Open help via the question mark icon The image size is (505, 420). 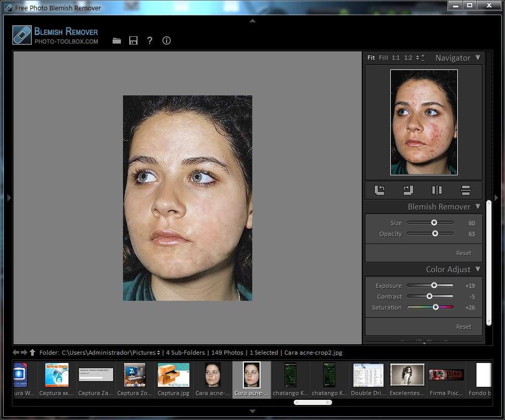[x=149, y=40]
